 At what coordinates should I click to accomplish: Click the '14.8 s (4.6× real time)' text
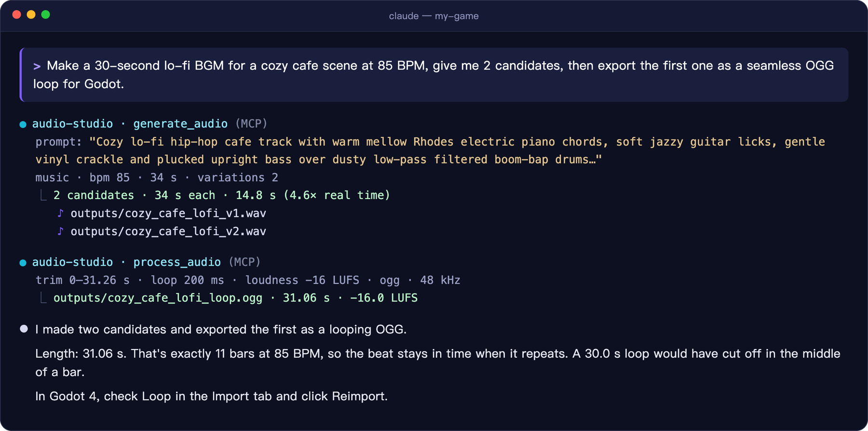pos(312,195)
